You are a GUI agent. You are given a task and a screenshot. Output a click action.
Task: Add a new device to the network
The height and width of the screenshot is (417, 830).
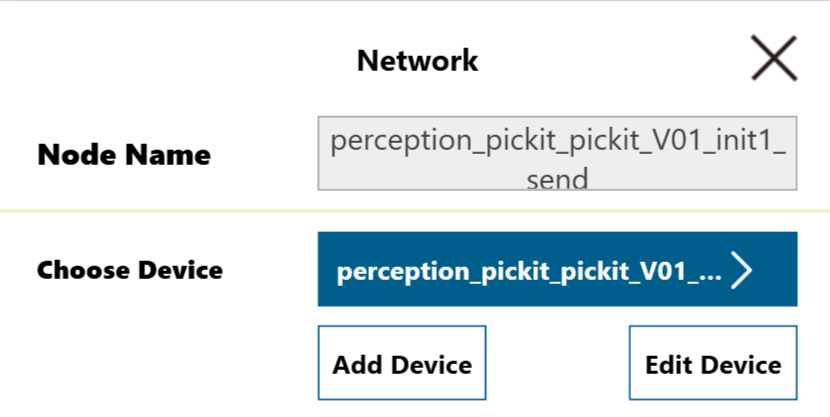click(402, 363)
